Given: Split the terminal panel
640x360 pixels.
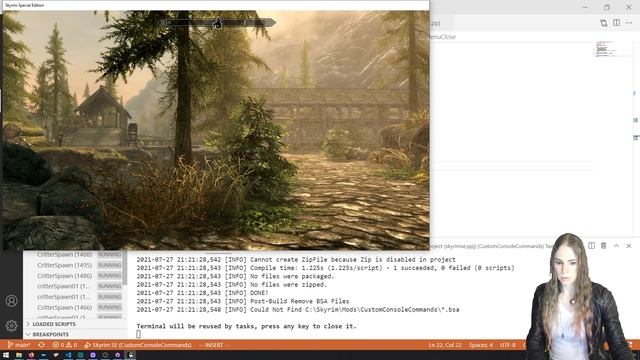Looking at the screenshot, I should click(591, 246).
